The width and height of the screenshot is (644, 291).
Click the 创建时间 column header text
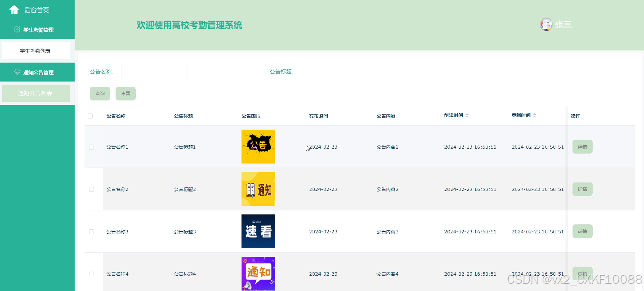click(453, 115)
